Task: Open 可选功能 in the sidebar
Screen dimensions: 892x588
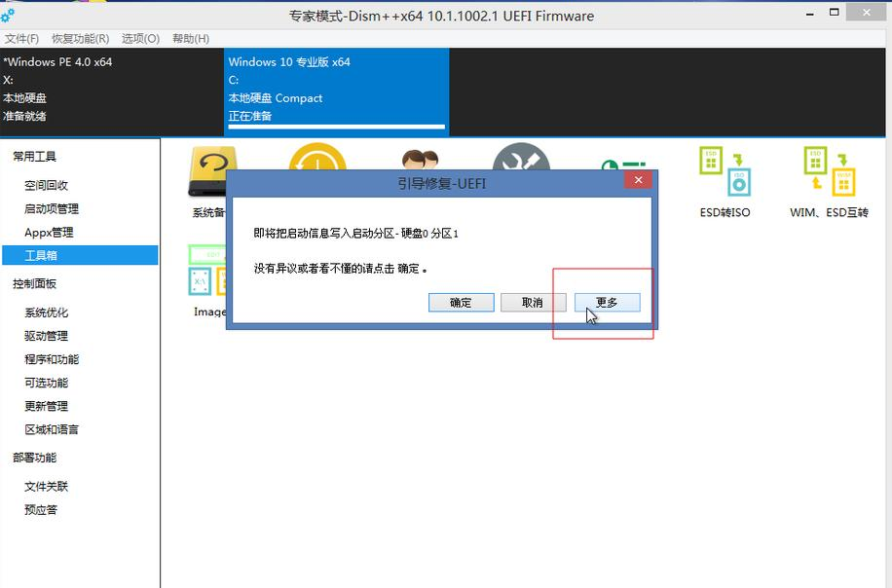Action: click(46, 383)
